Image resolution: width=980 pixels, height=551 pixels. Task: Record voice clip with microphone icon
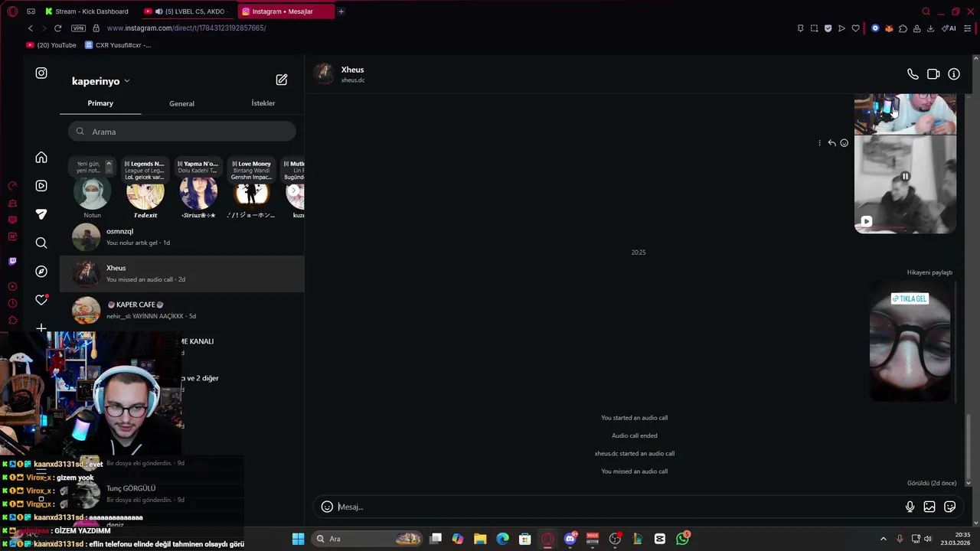coord(910,507)
